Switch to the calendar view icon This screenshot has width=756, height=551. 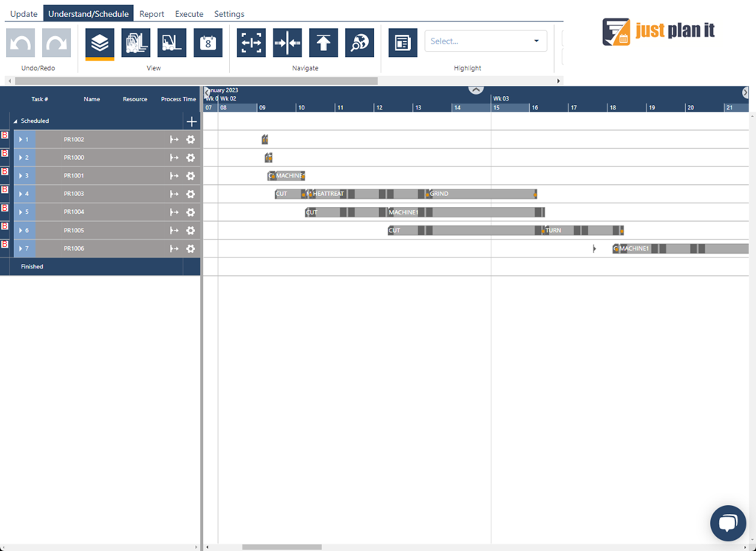pos(208,43)
